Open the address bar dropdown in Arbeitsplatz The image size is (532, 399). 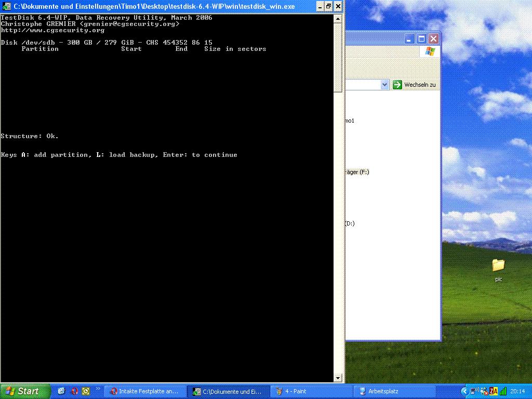click(x=384, y=85)
